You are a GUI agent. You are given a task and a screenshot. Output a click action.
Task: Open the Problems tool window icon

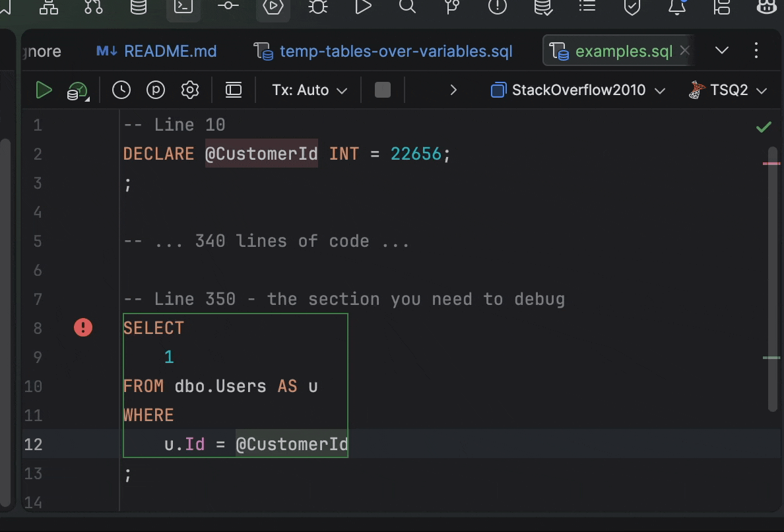tap(498, 7)
